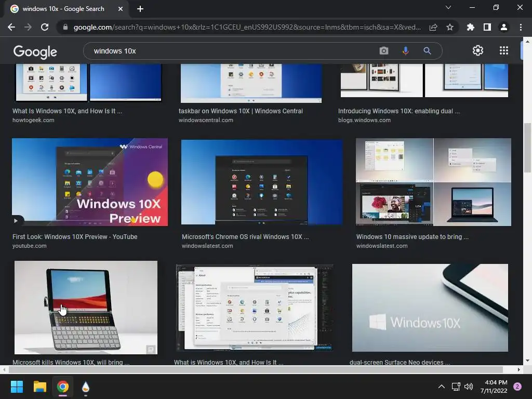Show hidden system tray icons
Screen dimensions: 532x399
coord(442,387)
